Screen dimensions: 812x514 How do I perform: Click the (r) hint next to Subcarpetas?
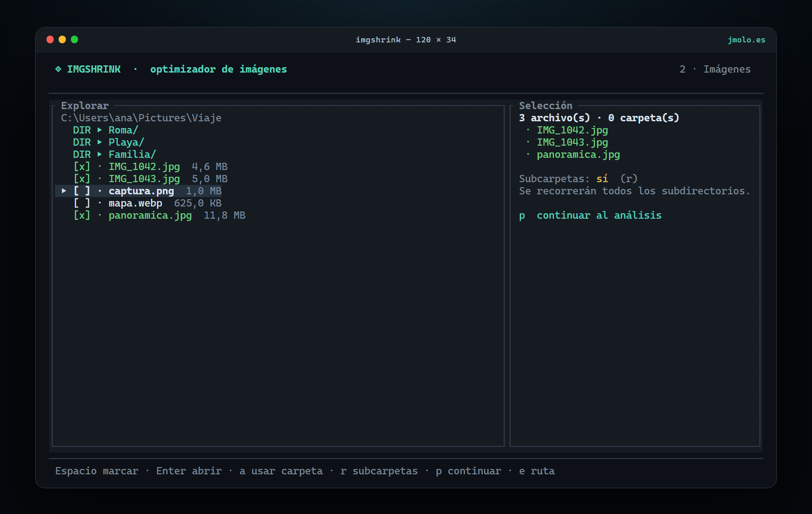click(x=629, y=179)
